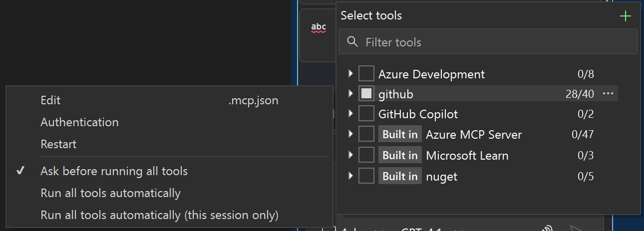Click the Built in badge beside Azure MCP Server
The height and width of the screenshot is (231, 644).
click(400, 135)
